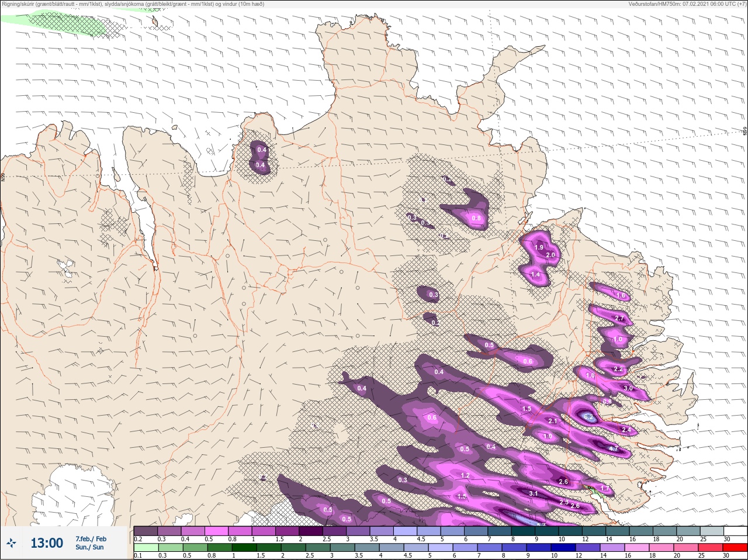The height and width of the screenshot is (560, 748).
Task: Click the '0.1' label under the lower legend
Action: [138, 555]
